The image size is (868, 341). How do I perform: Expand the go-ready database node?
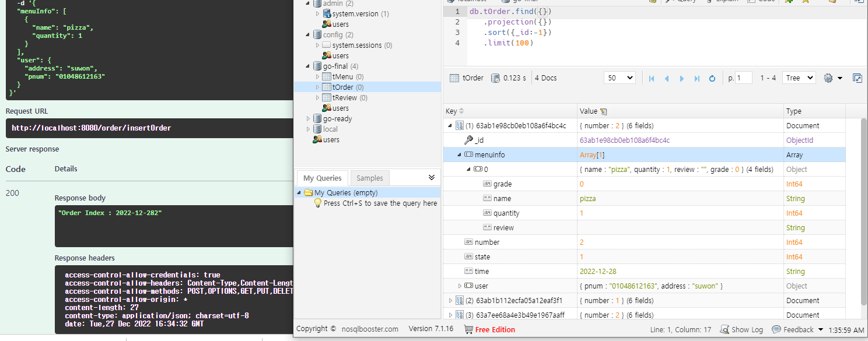tap(309, 119)
